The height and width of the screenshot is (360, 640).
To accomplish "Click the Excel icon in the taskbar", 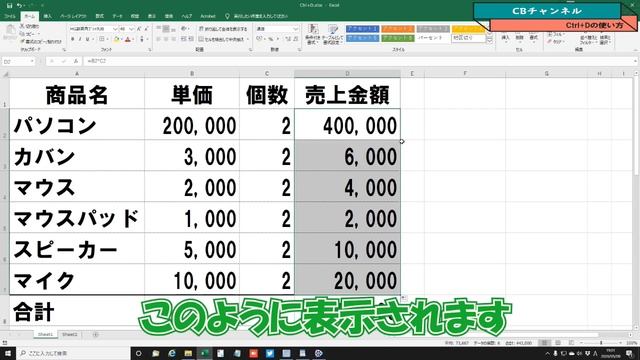I will (204, 353).
